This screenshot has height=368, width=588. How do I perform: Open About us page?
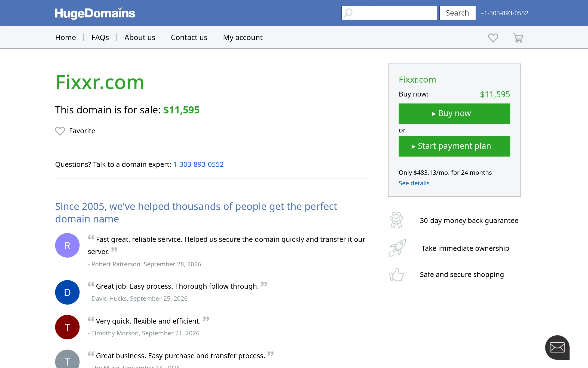[x=140, y=37]
